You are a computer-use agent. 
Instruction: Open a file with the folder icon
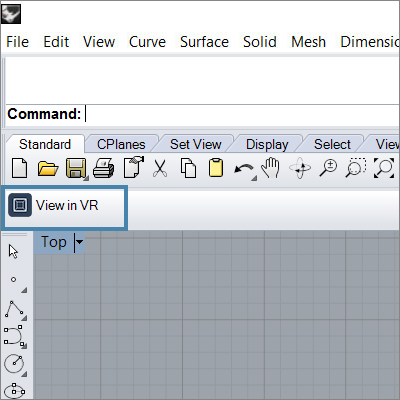[48, 168]
